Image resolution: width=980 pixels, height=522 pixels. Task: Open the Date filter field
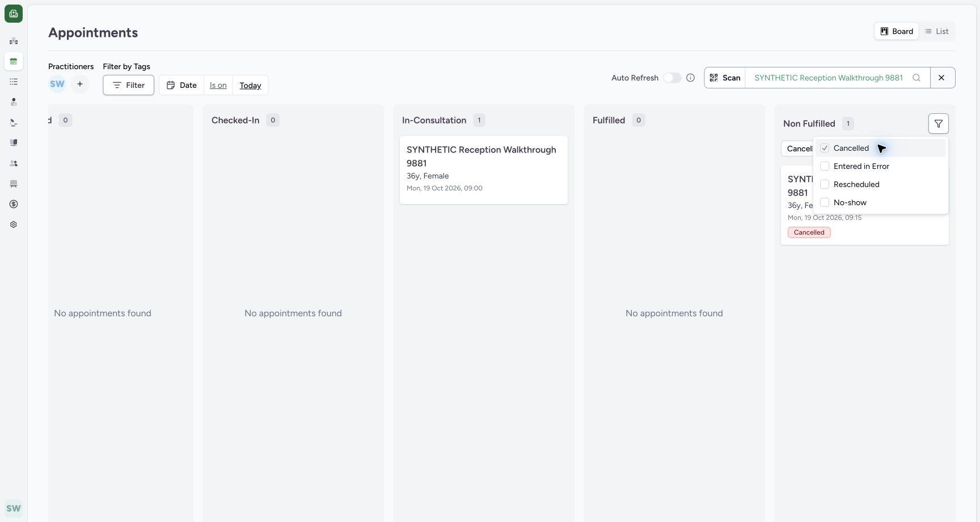(x=181, y=85)
